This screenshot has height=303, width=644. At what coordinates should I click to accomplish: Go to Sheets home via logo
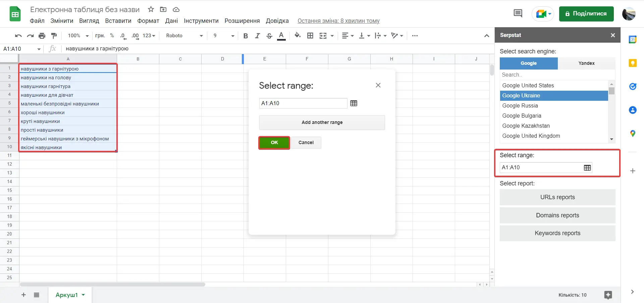coord(15,14)
